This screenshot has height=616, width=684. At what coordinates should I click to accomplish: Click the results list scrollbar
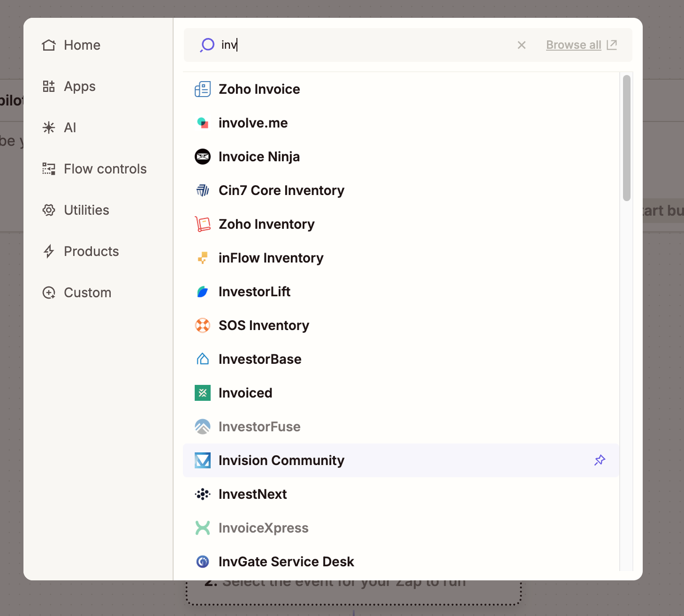[627, 138]
